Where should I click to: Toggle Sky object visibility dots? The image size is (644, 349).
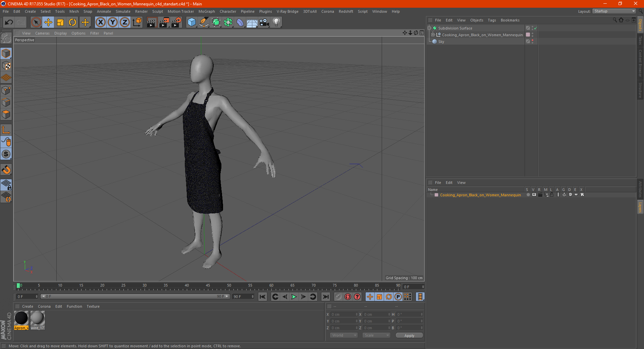click(x=532, y=42)
